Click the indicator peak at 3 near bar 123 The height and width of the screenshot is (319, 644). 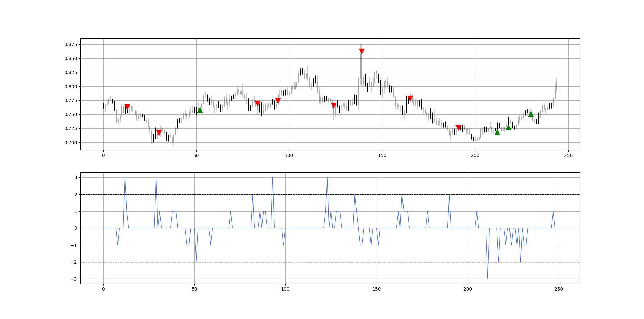coord(327,178)
